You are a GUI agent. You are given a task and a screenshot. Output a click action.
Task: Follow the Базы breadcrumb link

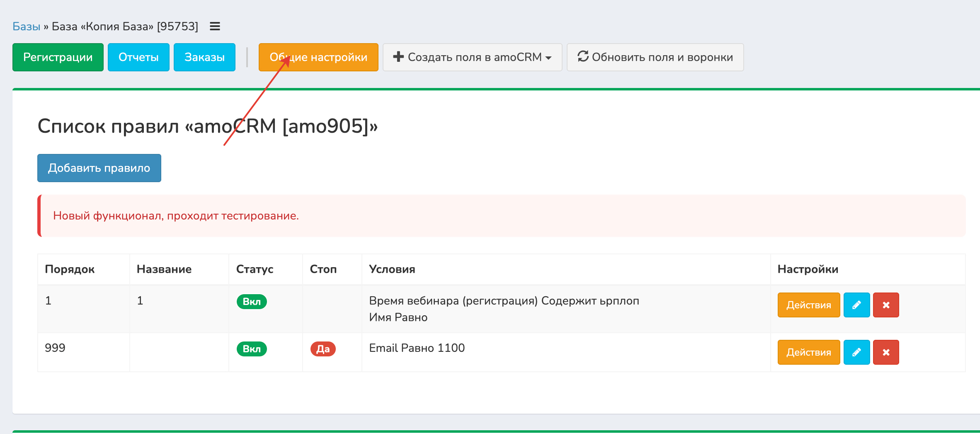pyautogui.click(x=26, y=27)
